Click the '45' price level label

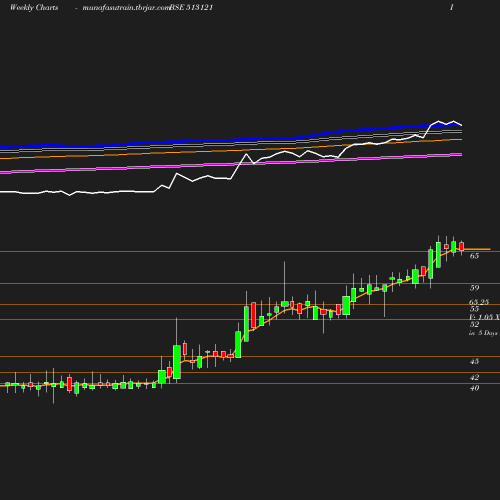coord(474,361)
